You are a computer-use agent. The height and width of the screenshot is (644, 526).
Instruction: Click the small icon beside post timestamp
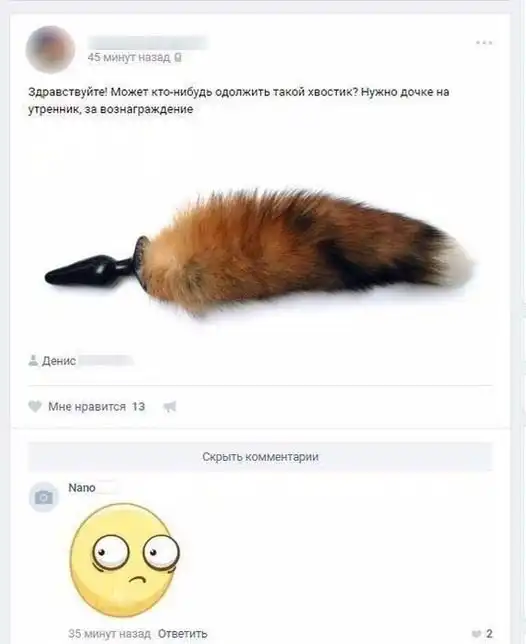point(177,58)
